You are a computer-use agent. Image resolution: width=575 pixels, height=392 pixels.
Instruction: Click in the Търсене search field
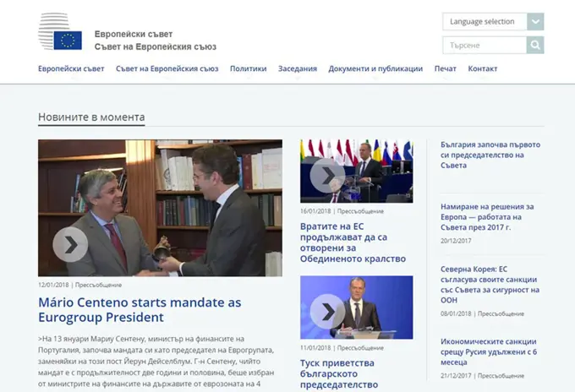(484, 45)
